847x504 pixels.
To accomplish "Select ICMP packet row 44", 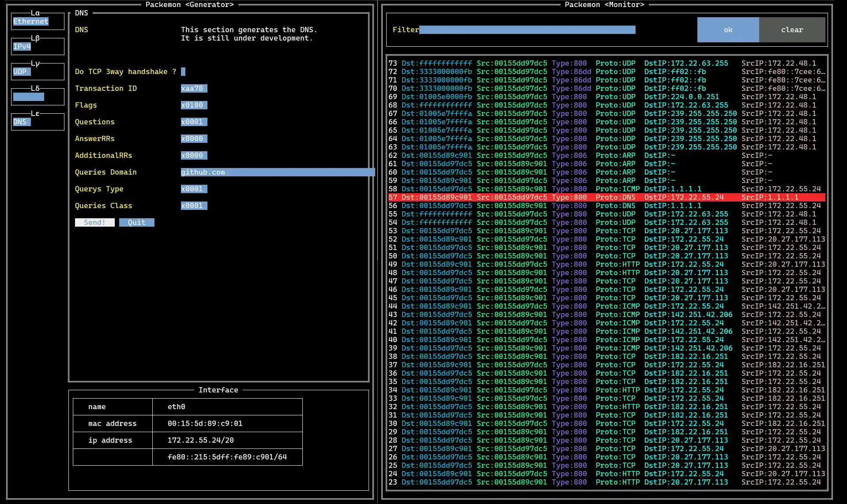I will pyautogui.click(x=607, y=306).
